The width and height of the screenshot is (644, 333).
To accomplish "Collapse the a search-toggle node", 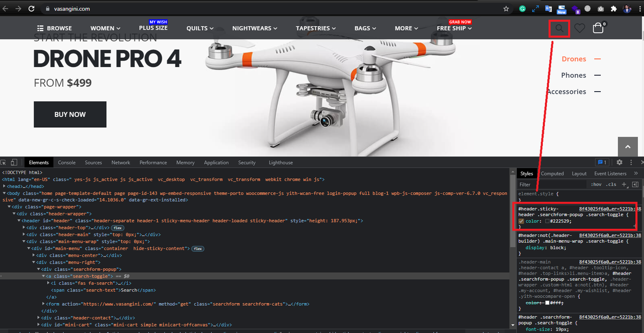I will pos(44,276).
